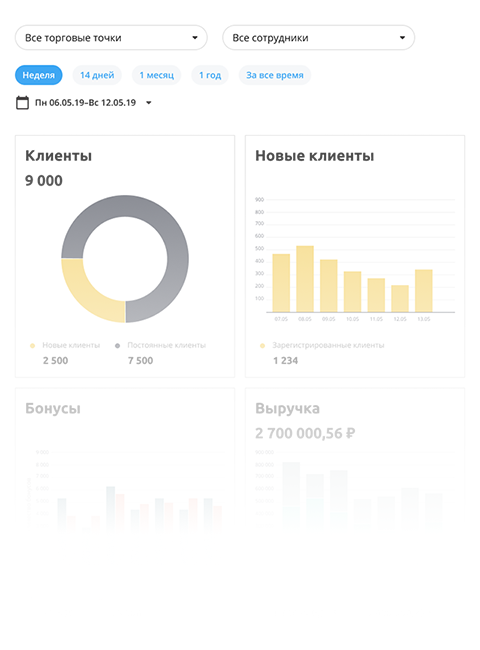Click the date range text 'Пн 06.05.19-Вс 12.05.19'
Screen dimensions: 480x650
pyautogui.click(x=85, y=103)
